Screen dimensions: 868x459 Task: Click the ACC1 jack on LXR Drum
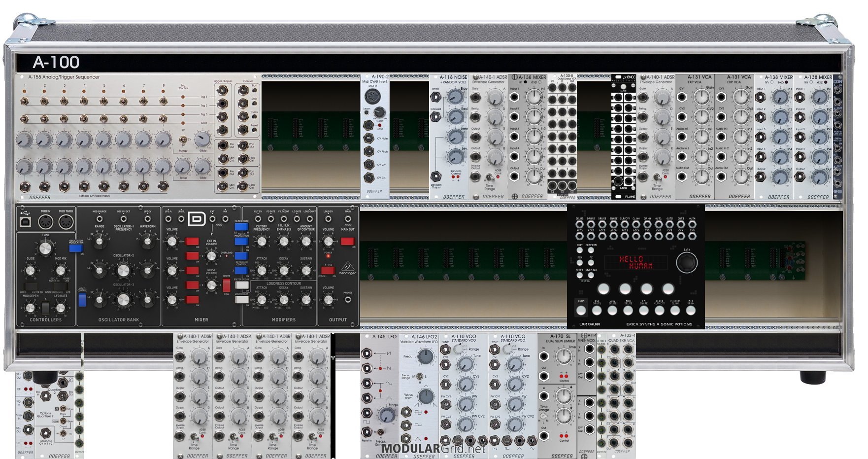[580, 236]
